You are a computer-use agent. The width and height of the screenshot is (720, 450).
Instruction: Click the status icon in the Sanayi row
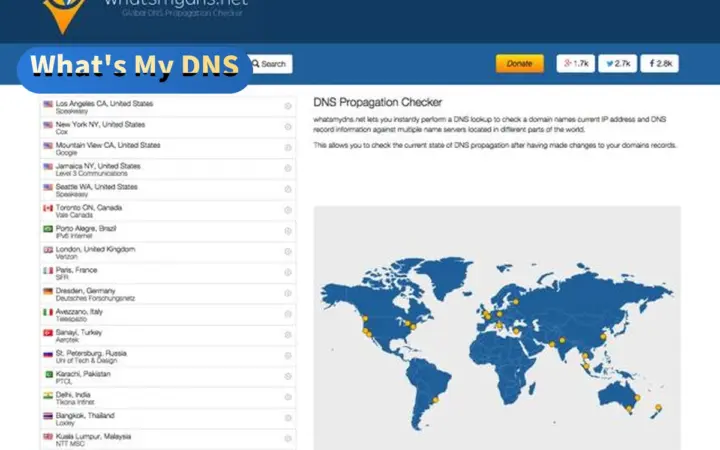[288, 335]
